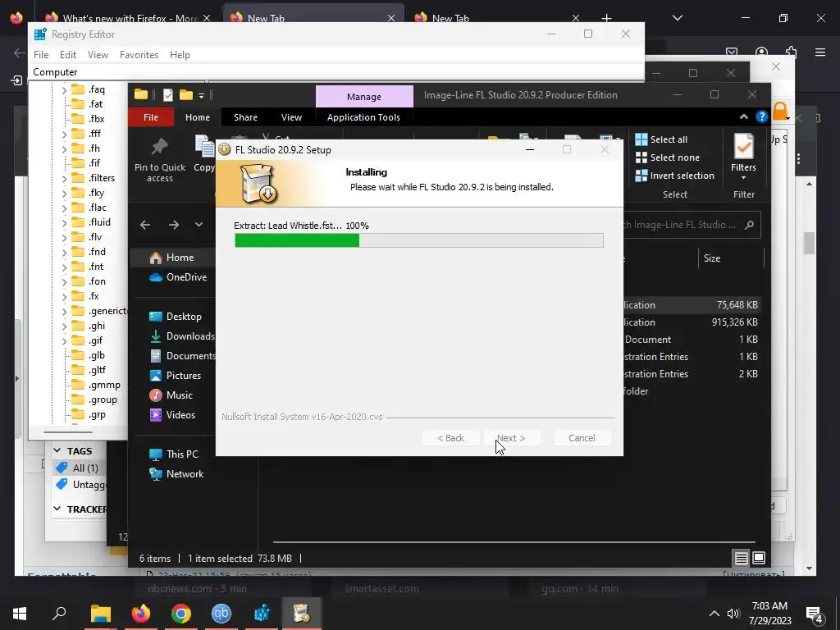The height and width of the screenshot is (630, 840).
Task: Open Registry Editor View menu
Action: pyautogui.click(x=98, y=55)
